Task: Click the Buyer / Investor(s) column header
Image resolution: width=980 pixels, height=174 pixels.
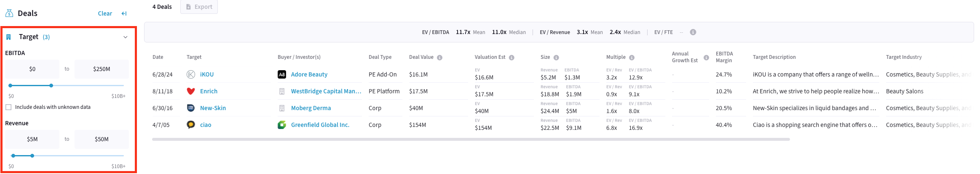Action: pos(299,57)
